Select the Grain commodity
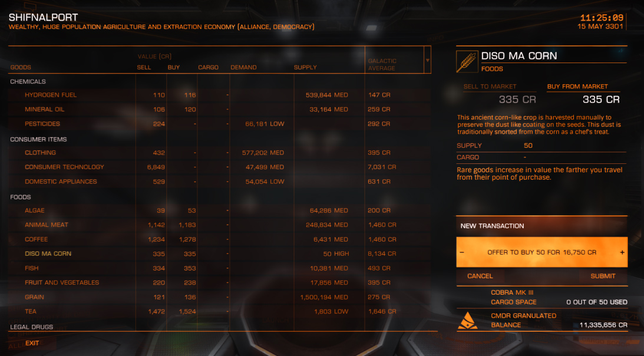The height and width of the screenshot is (356, 644). point(219,297)
